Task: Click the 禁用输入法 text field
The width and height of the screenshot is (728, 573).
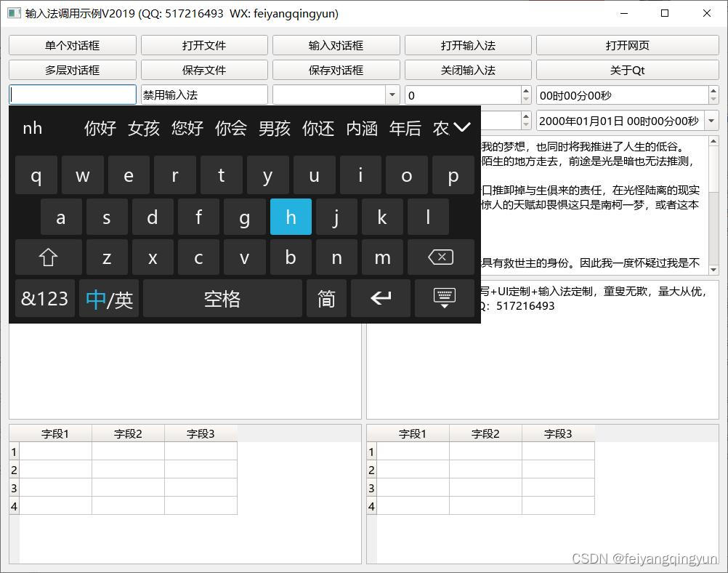Action: 204,95
